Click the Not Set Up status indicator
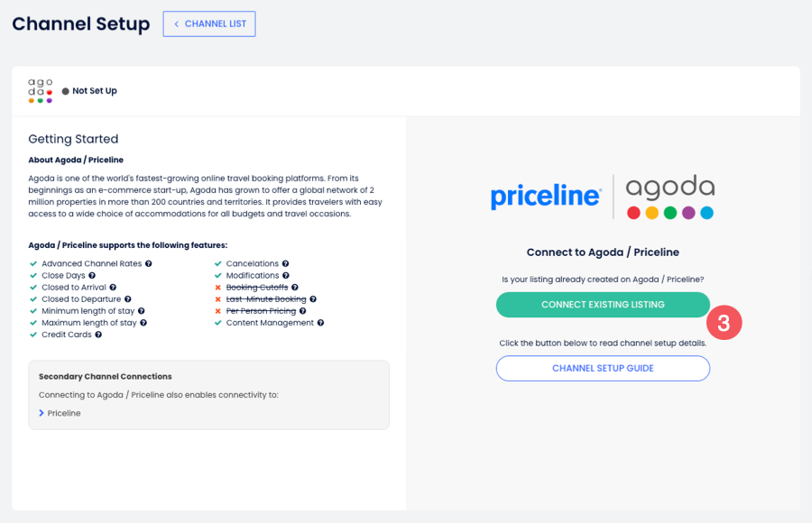Screen dimensions: 812x523 tap(88, 90)
